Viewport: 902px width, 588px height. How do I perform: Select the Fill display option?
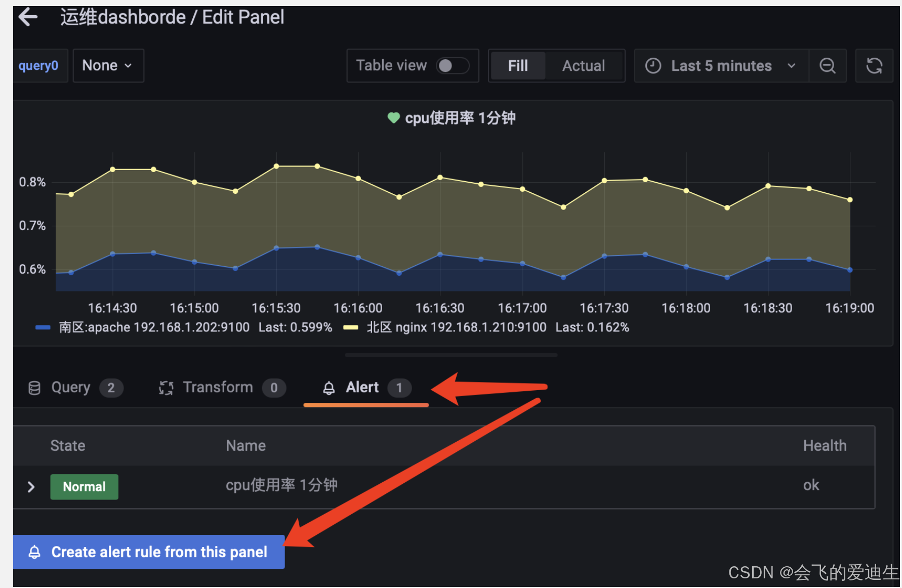coord(518,66)
